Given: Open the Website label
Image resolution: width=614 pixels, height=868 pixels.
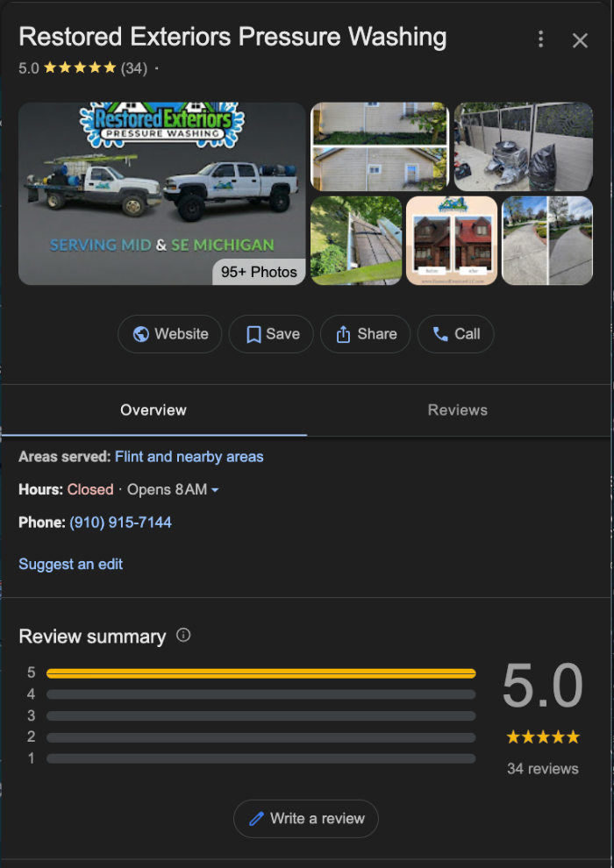Looking at the screenshot, I should (x=182, y=334).
